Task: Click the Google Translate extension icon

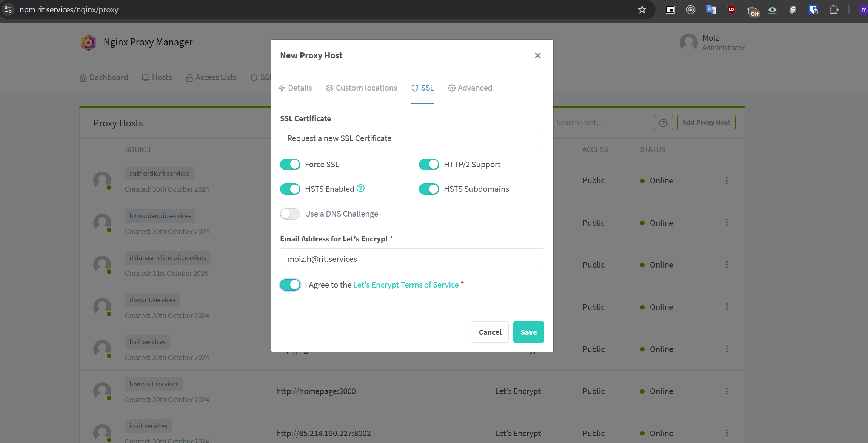Action: click(711, 10)
